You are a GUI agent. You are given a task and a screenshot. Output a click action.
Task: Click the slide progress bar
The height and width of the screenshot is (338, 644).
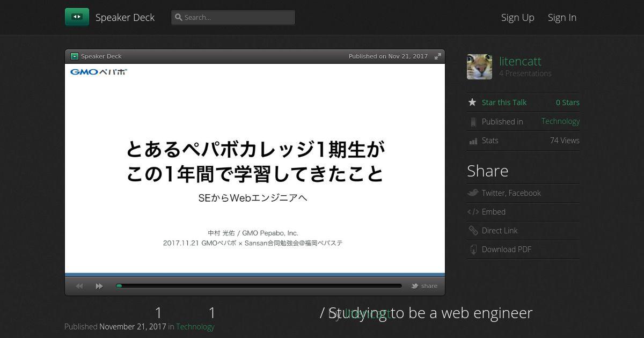point(259,286)
